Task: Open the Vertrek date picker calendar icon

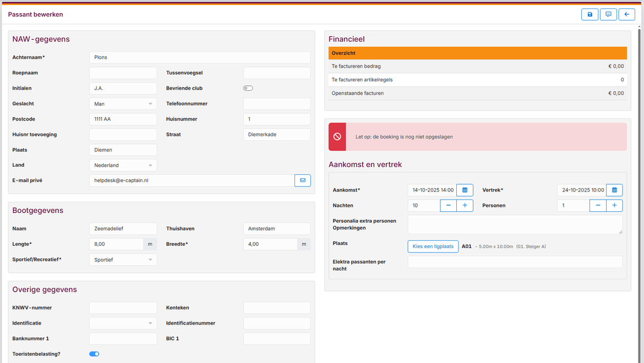Action: (x=614, y=190)
